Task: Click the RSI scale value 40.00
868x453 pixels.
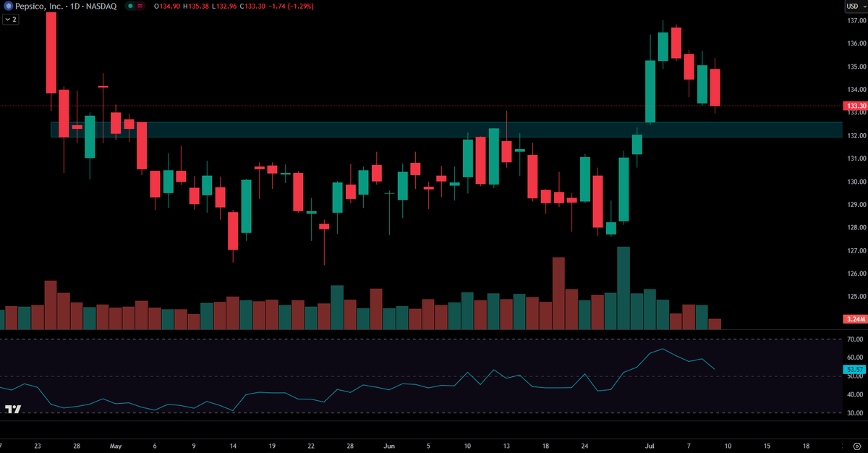Action: pos(856,394)
